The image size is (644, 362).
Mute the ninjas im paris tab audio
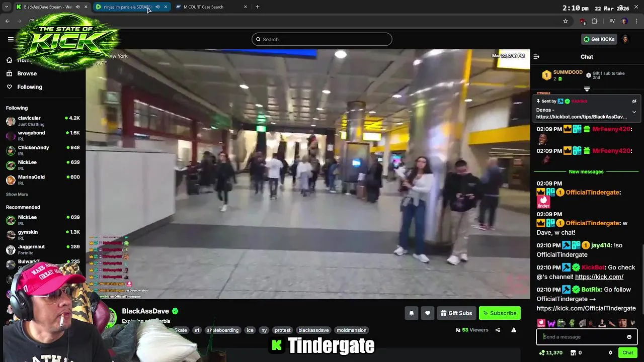pyautogui.click(x=157, y=7)
